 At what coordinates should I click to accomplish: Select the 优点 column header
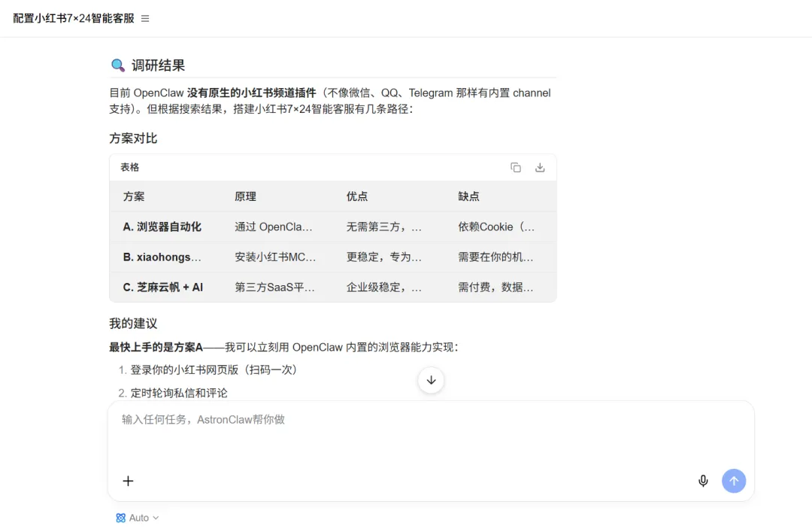click(357, 196)
